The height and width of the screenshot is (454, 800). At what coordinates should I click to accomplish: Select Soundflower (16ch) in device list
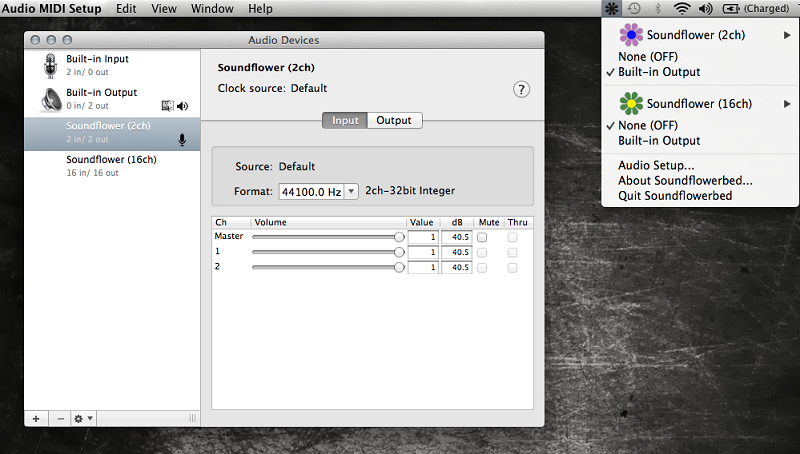(112, 166)
